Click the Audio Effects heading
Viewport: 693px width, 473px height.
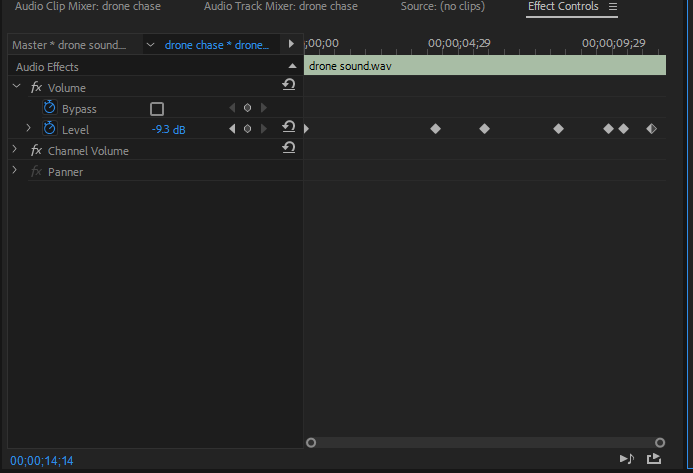[x=47, y=67]
